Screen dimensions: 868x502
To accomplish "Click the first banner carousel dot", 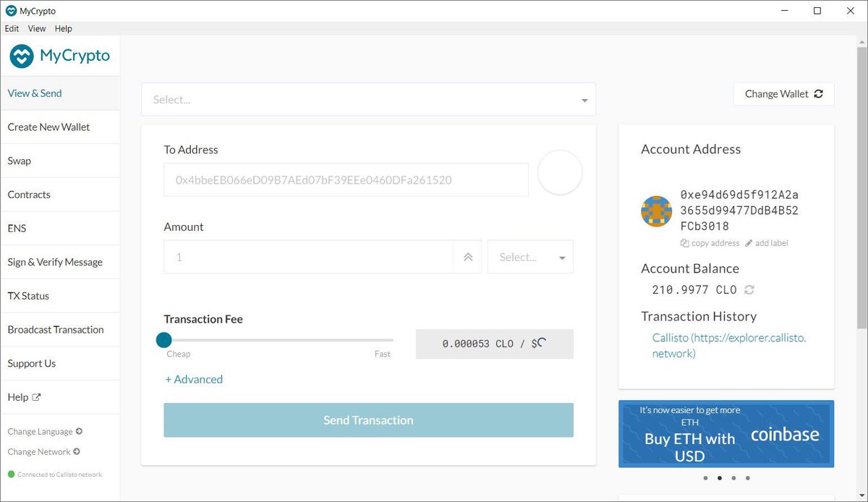I will (705, 477).
